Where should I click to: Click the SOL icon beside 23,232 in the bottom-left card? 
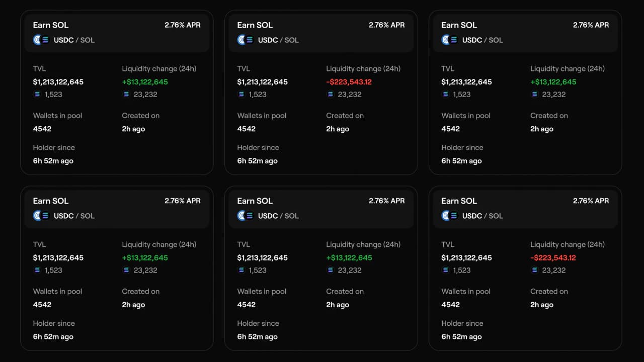[x=126, y=270]
